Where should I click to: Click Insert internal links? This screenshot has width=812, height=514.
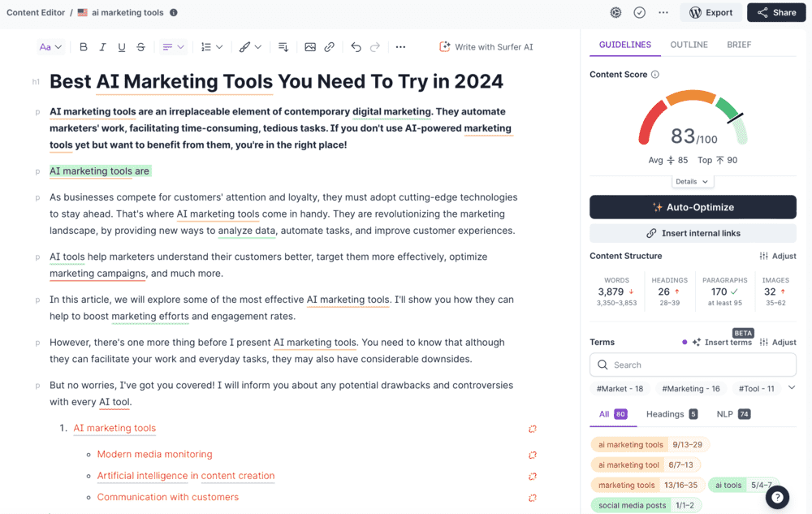pos(693,233)
